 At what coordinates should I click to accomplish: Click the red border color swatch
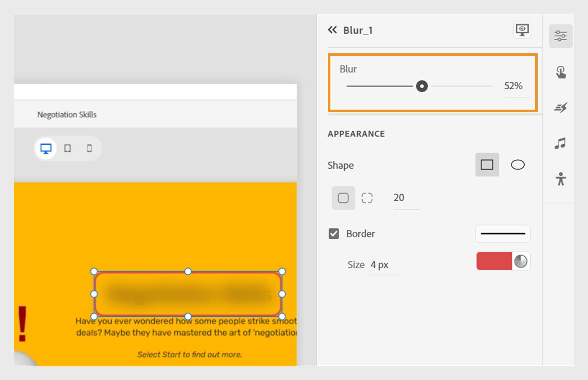(494, 261)
